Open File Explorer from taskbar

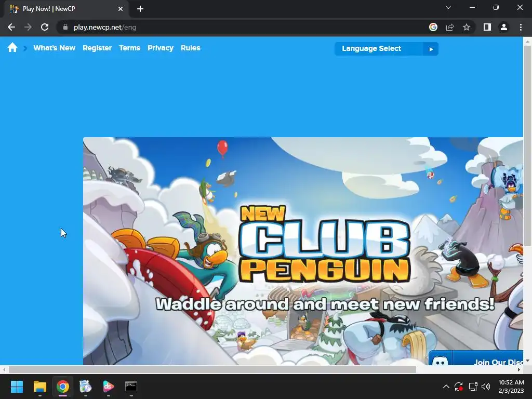pyautogui.click(x=39, y=387)
